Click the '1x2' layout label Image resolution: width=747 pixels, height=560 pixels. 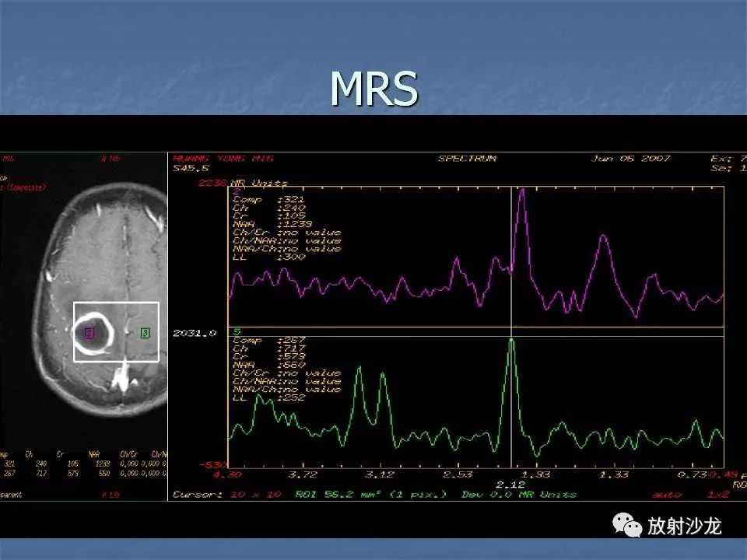[x=718, y=495]
